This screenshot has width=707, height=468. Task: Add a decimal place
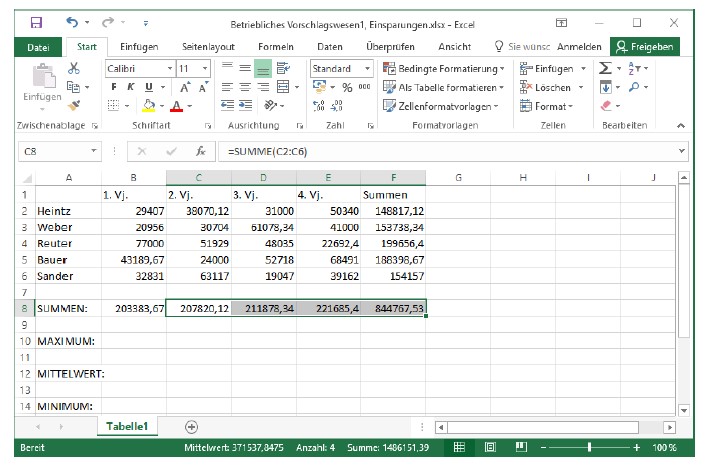point(318,106)
